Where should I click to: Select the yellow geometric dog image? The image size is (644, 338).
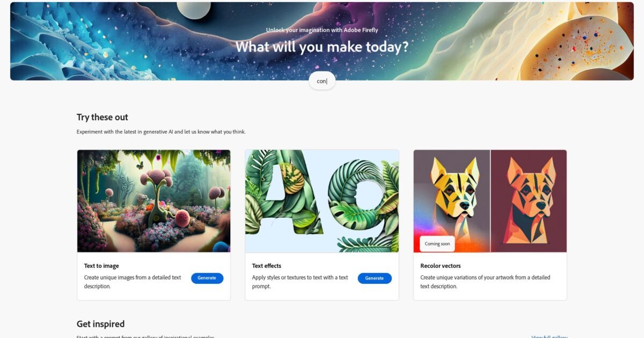coord(452,201)
